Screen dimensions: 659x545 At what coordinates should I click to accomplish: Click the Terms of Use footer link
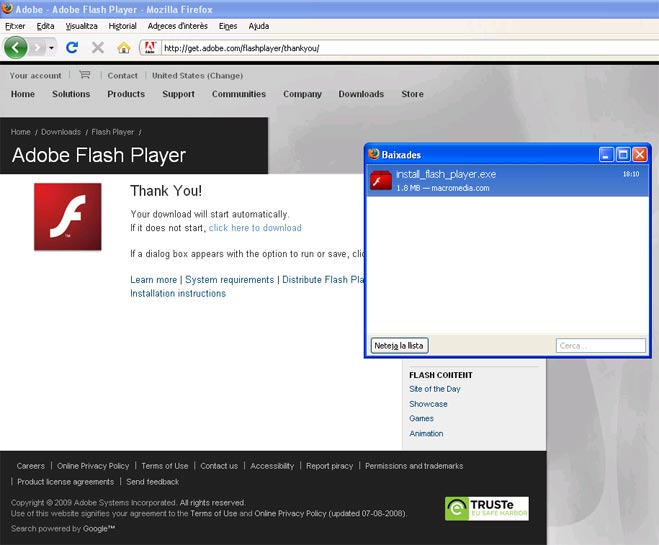tap(165, 466)
